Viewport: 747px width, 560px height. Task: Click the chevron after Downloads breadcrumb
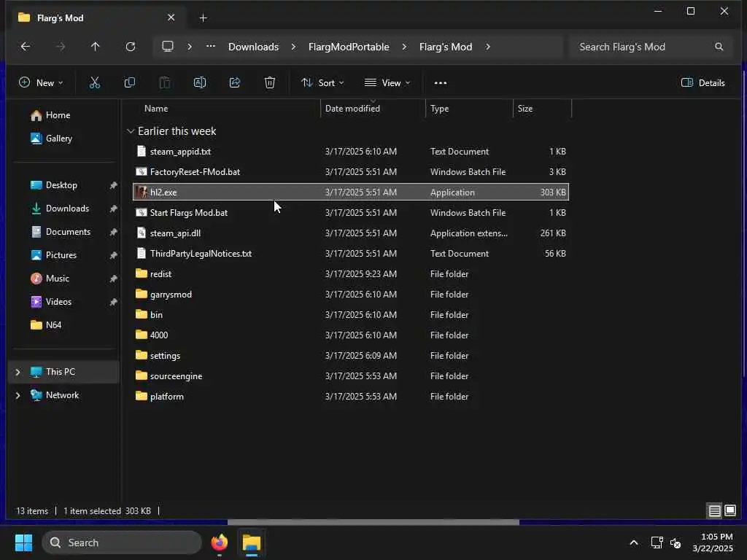point(293,47)
